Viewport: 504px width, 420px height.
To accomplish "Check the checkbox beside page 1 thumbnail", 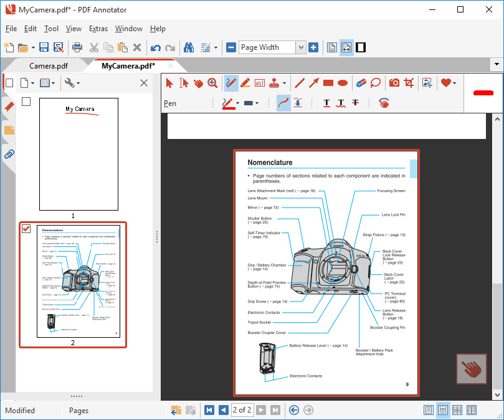I will (26, 102).
